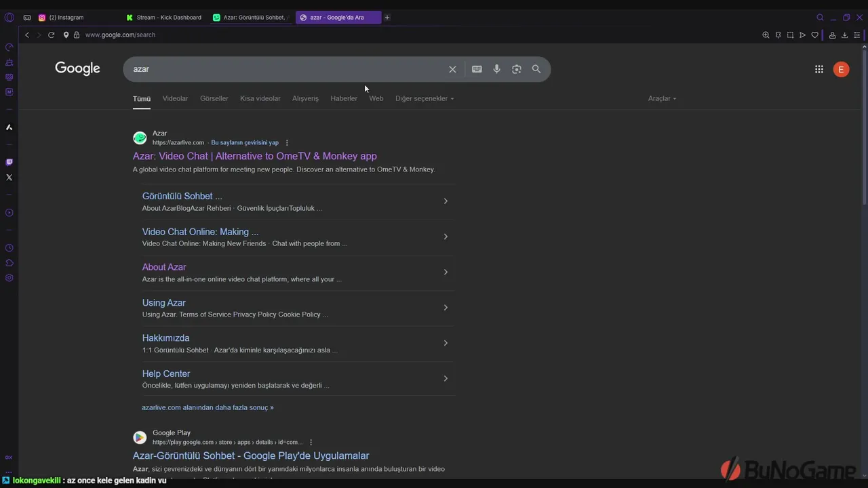Click chevron beside Help Center

point(446,378)
